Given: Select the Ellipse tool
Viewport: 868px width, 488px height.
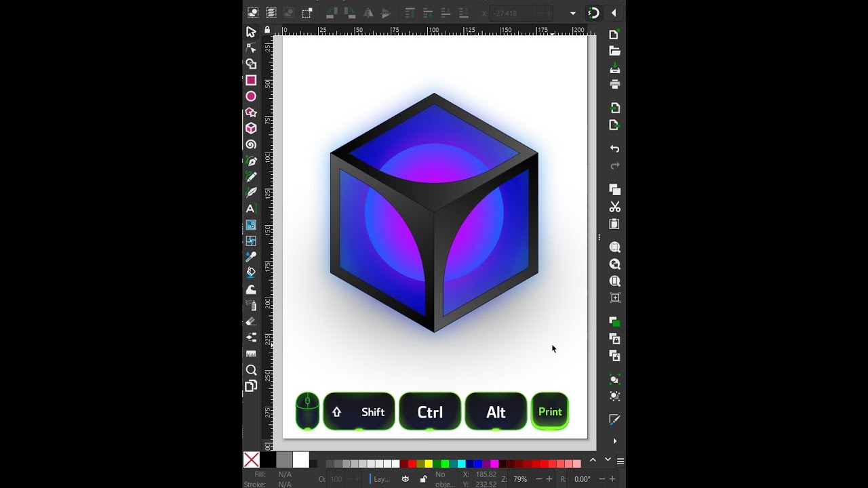Looking at the screenshot, I should pos(251,96).
